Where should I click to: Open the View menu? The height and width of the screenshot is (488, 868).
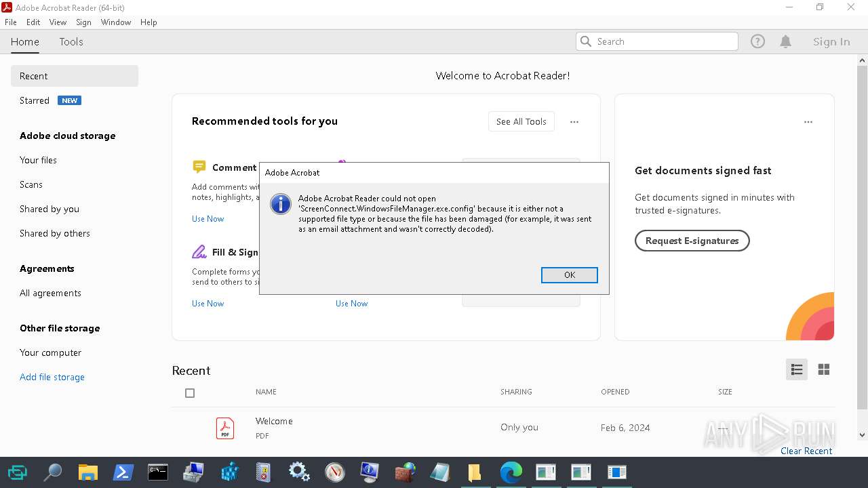click(x=58, y=22)
